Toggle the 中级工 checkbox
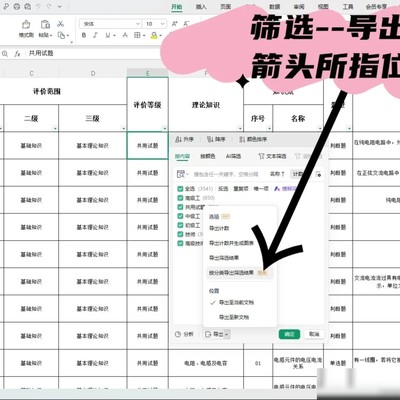The image size is (400, 400). pyautogui.click(x=180, y=216)
